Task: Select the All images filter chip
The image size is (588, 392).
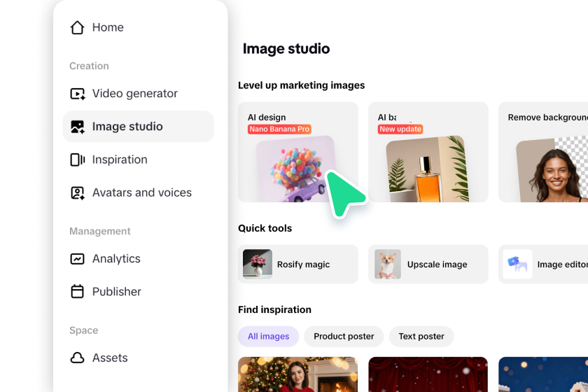Action: coord(268,336)
